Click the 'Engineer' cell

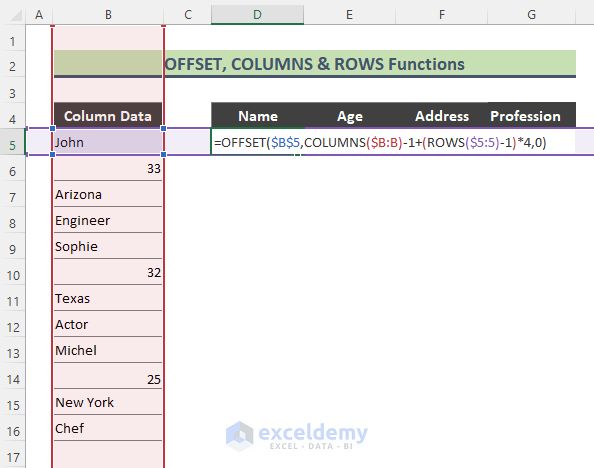[x=108, y=220]
